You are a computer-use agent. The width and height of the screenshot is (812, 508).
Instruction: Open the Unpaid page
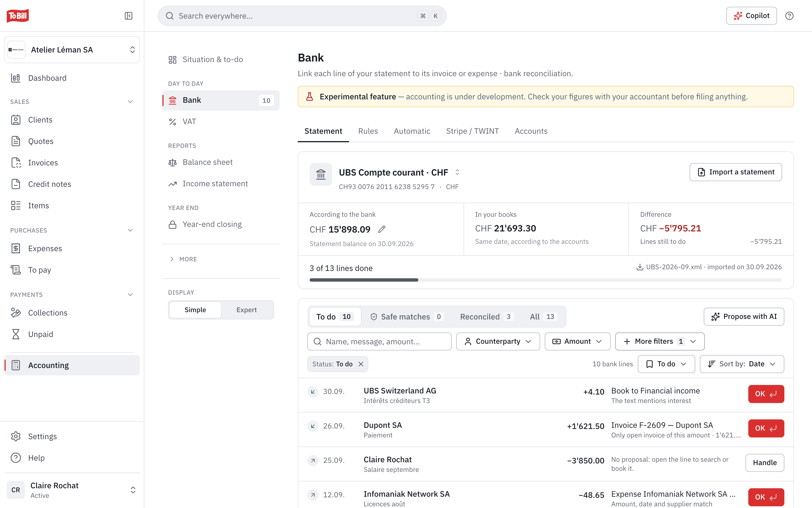click(x=72, y=334)
